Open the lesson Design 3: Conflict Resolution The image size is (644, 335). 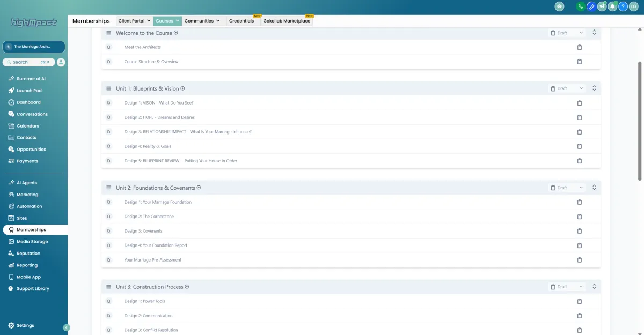pos(151,330)
